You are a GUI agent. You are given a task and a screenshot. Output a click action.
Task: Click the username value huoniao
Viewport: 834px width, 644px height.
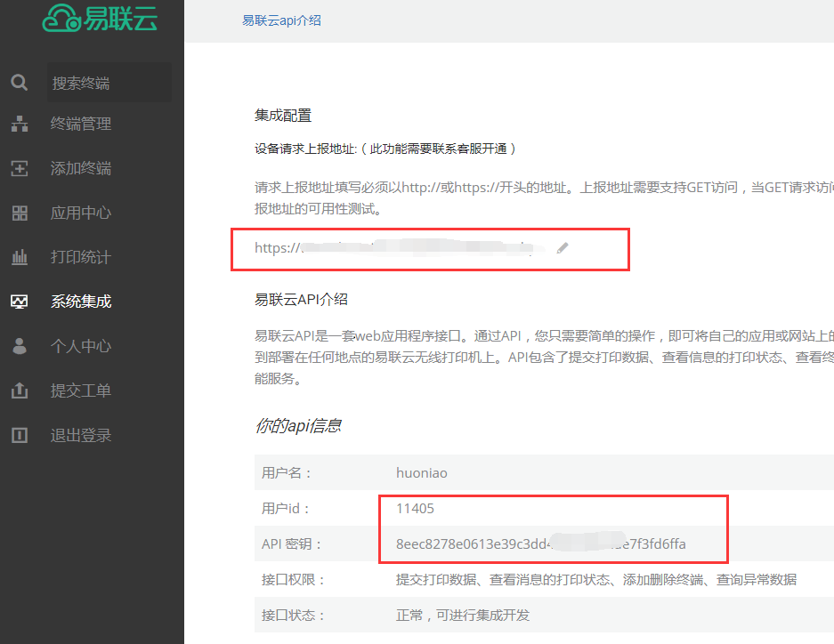422,473
